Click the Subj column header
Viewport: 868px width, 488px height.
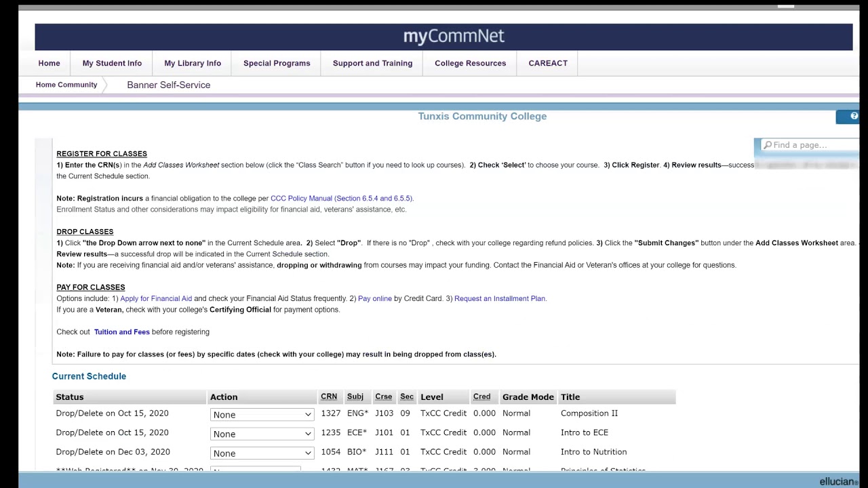coord(355,396)
